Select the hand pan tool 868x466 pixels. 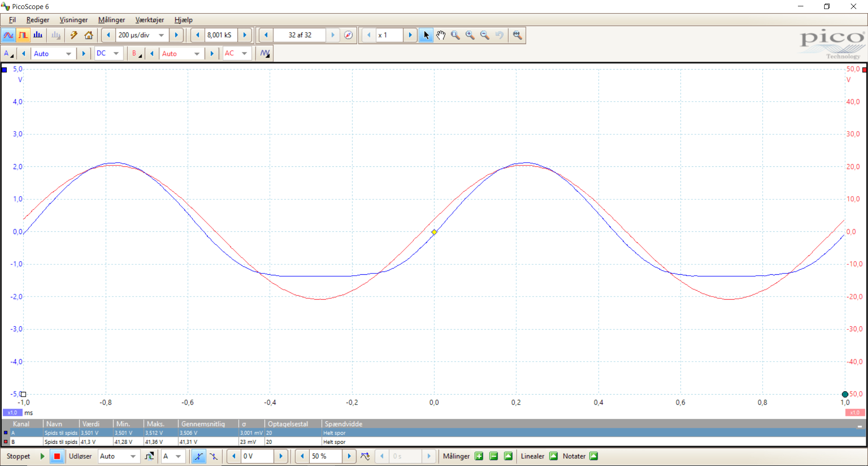tap(441, 35)
